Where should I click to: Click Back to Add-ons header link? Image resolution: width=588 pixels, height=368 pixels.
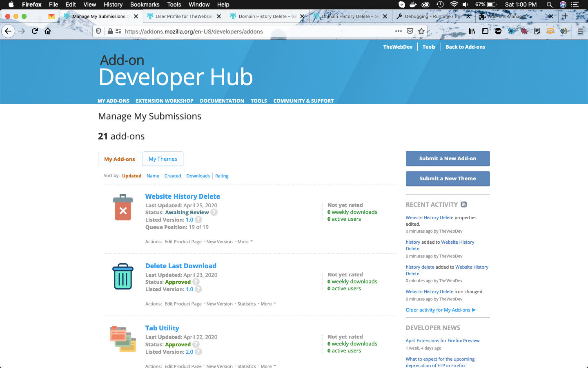(x=465, y=47)
